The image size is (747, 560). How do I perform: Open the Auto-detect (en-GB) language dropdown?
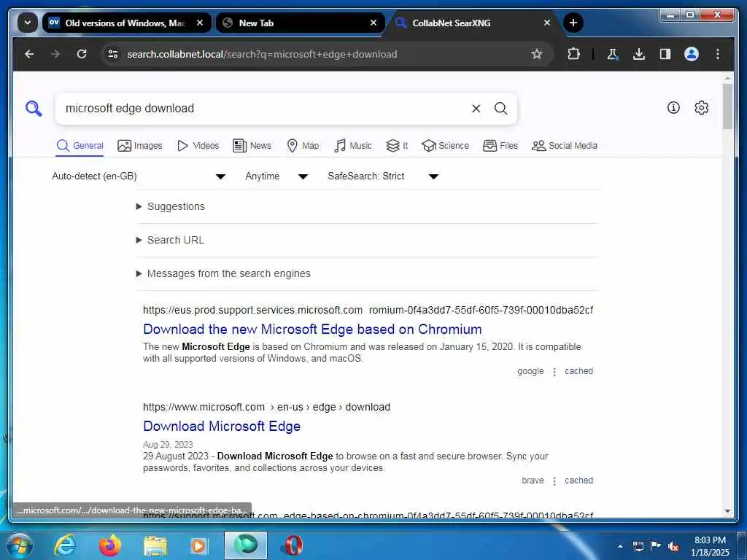[139, 176]
